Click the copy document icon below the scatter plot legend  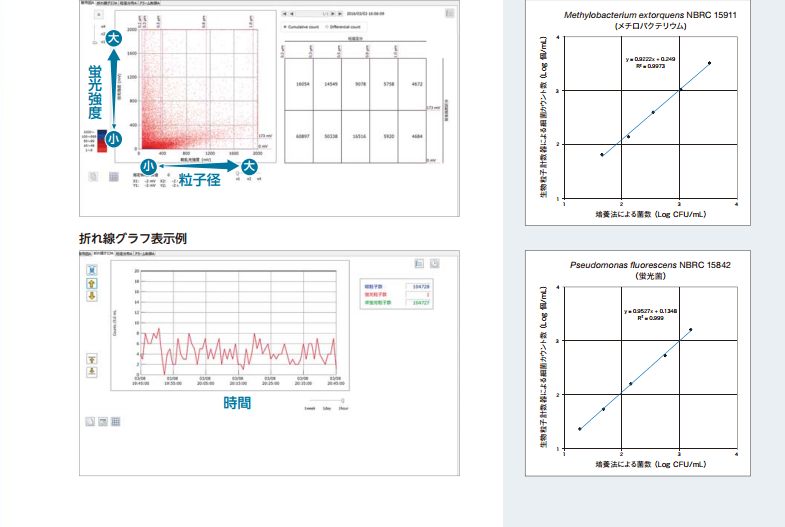click(93, 176)
